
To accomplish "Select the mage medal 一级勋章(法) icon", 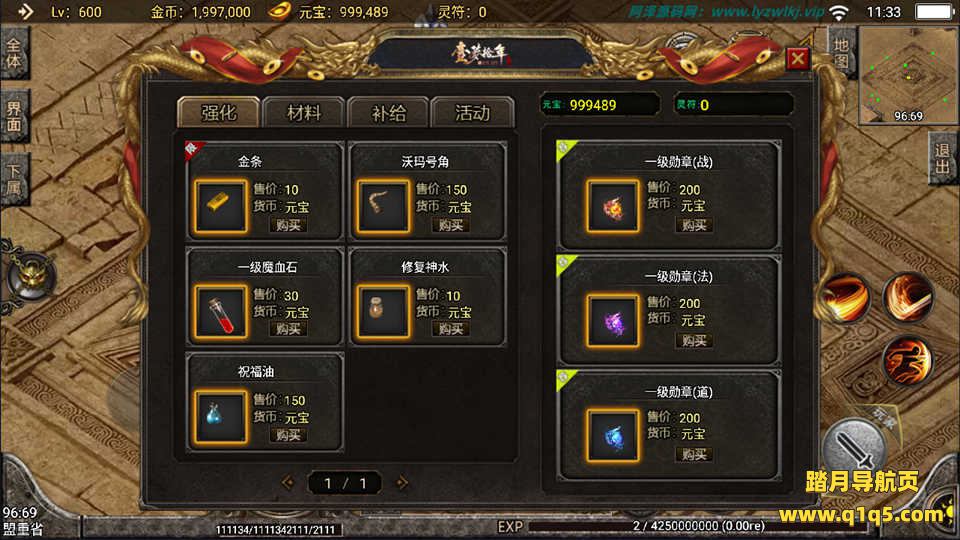I will pos(613,321).
